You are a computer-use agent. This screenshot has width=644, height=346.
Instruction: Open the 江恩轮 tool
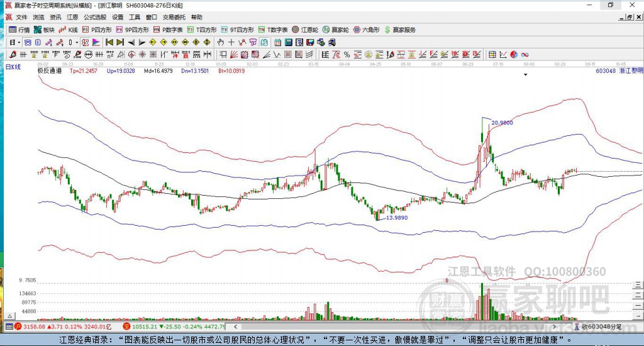(305, 30)
